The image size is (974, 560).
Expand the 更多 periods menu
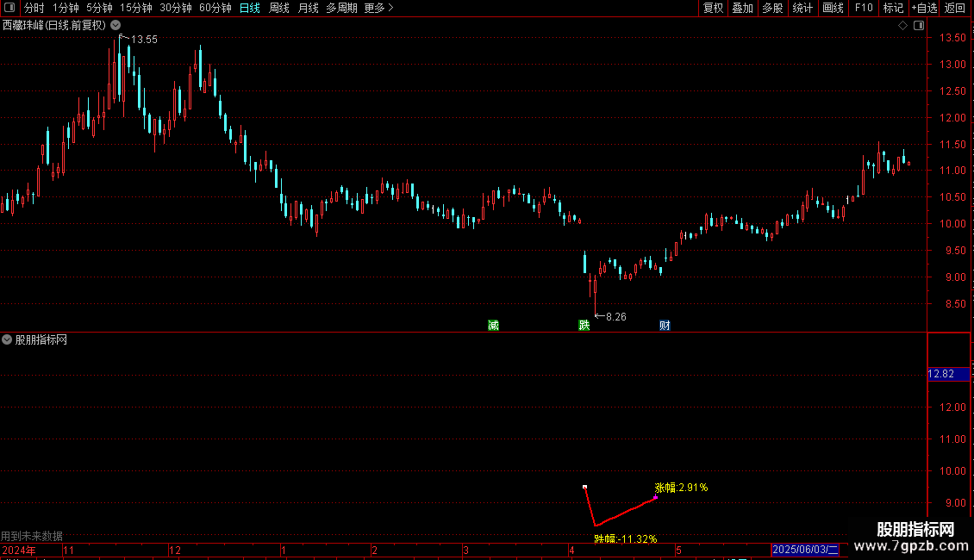pos(378,8)
